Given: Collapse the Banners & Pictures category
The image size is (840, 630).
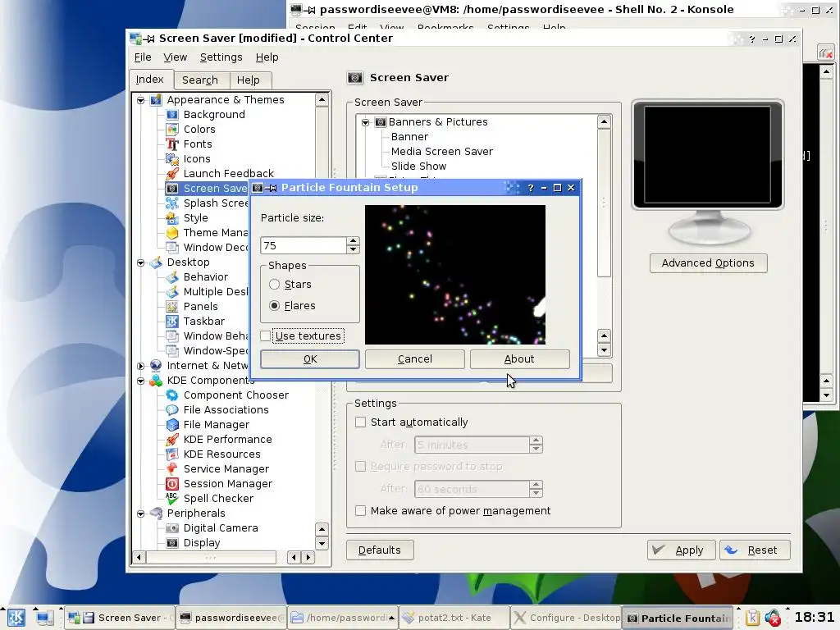Looking at the screenshot, I should tap(365, 123).
